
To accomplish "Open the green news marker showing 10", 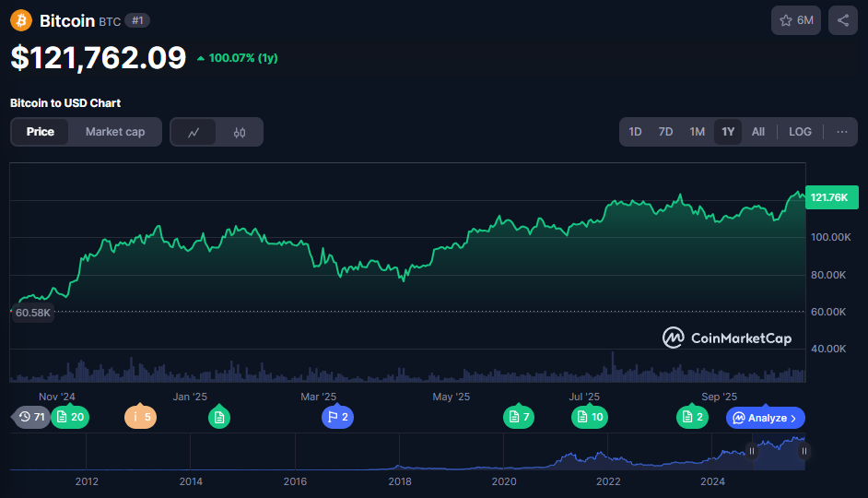I will click(x=590, y=417).
